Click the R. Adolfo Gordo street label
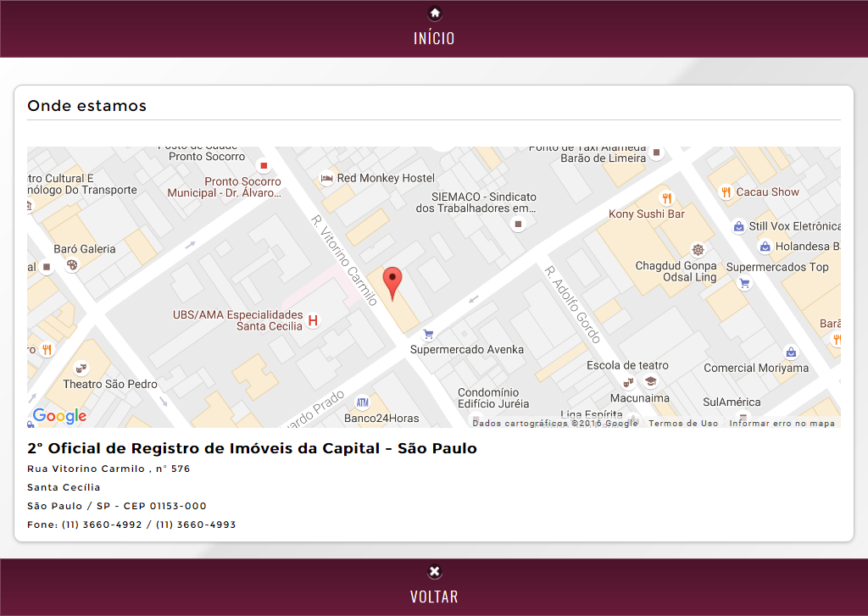Viewport: 868px width, 616px height. coord(572,304)
